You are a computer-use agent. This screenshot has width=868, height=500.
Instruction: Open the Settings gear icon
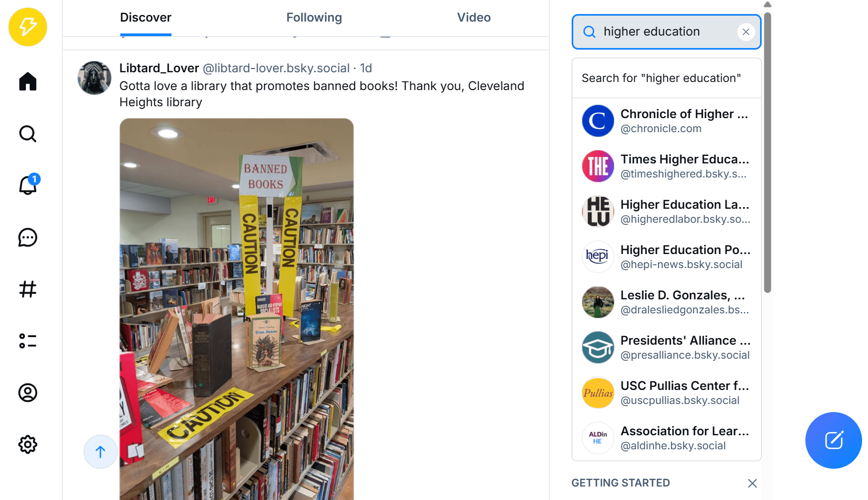pos(28,444)
